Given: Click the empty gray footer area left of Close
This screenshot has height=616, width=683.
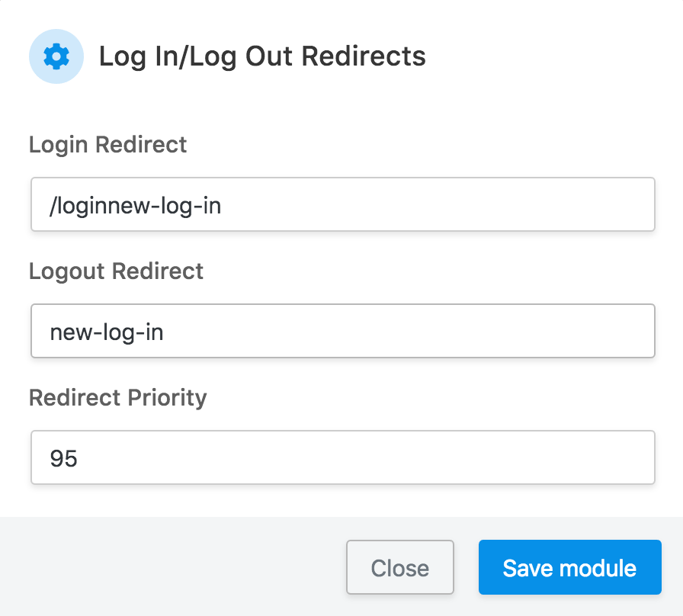Looking at the screenshot, I should pyautogui.click(x=168, y=568).
